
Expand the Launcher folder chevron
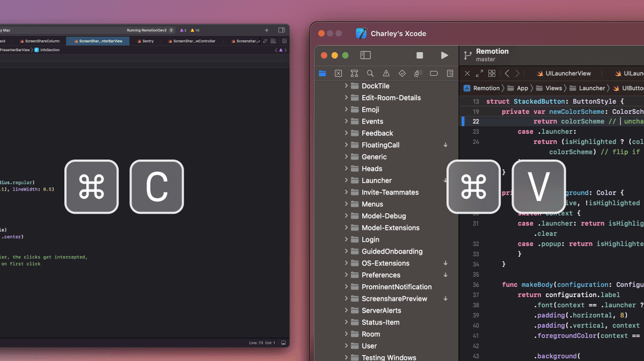[x=346, y=180]
